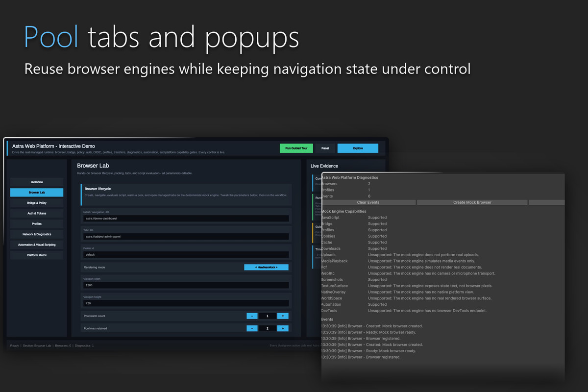This screenshot has height=392, width=588.
Task: Open the Auth & Tokens section
Action: [x=37, y=214]
